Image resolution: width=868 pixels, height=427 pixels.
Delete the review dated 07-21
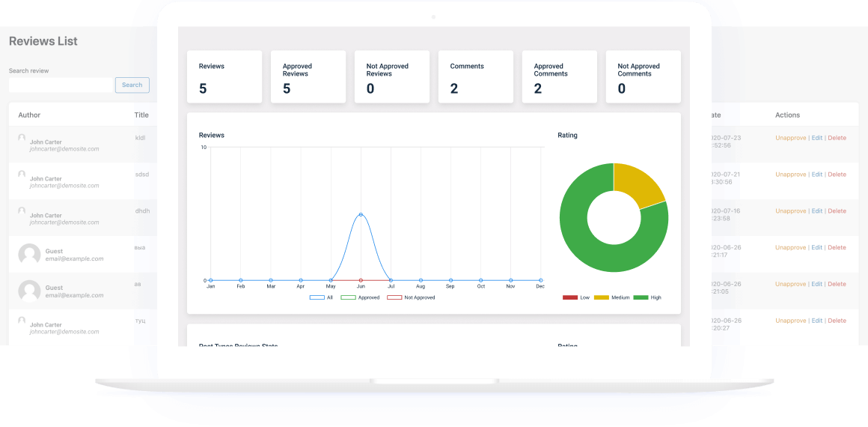tap(837, 174)
